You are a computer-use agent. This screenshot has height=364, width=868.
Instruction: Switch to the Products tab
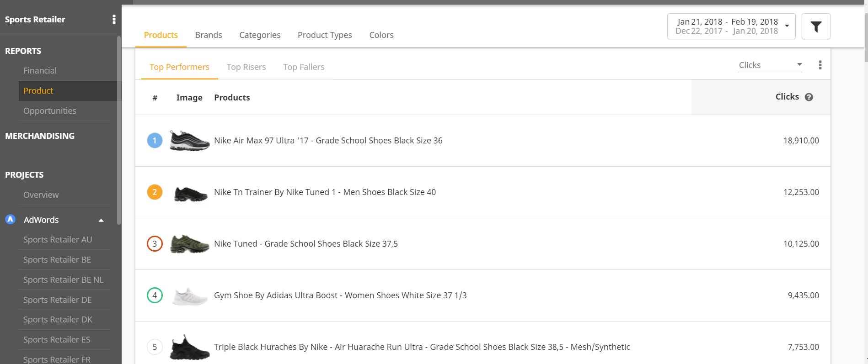pos(161,35)
